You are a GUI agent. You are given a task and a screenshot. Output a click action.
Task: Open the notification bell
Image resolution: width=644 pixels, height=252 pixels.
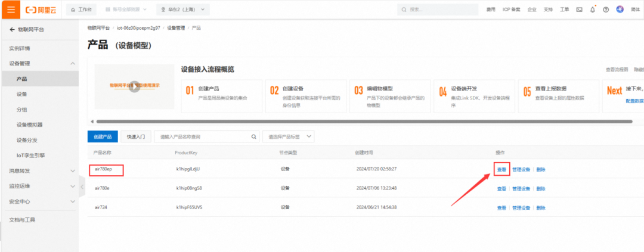point(592,10)
